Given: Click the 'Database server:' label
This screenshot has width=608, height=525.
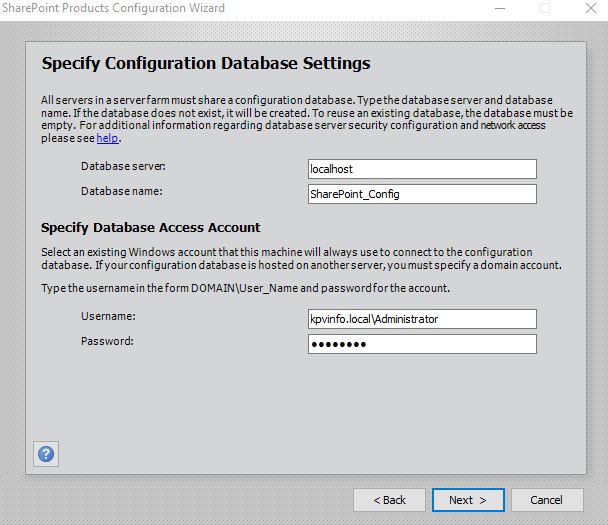Looking at the screenshot, I should pos(123,166).
